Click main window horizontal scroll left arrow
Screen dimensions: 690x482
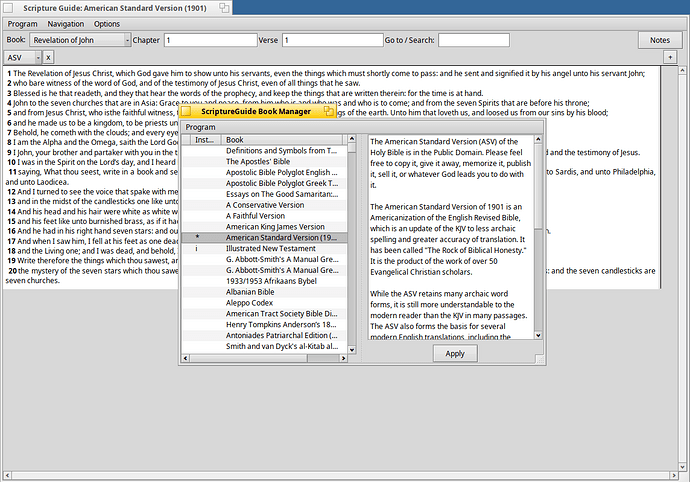(x=7, y=475)
